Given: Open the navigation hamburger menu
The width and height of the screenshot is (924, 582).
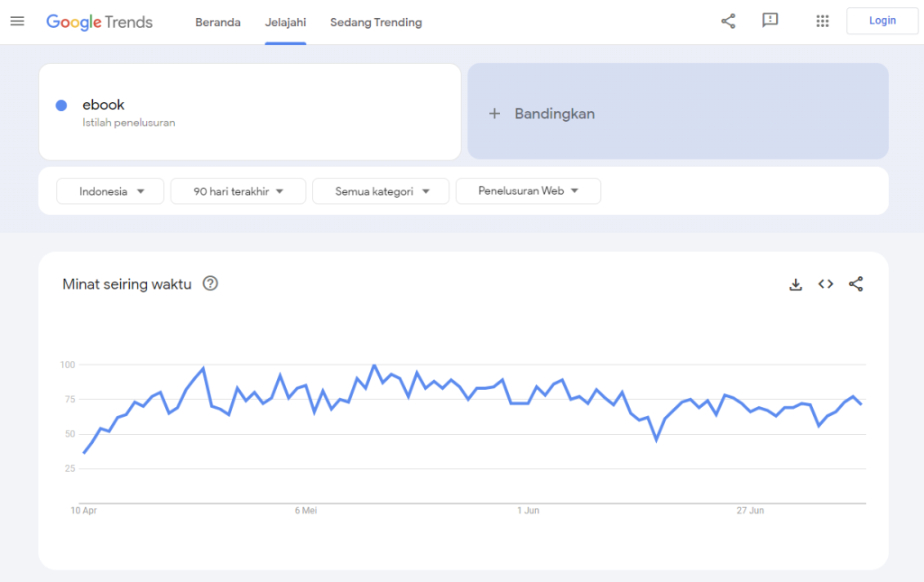Looking at the screenshot, I should pyautogui.click(x=17, y=22).
